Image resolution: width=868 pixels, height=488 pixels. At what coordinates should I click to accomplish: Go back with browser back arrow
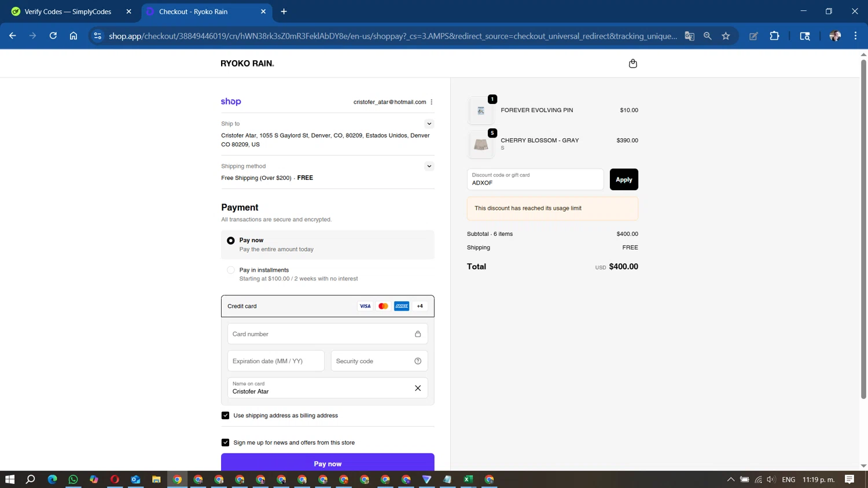coord(13,36)
